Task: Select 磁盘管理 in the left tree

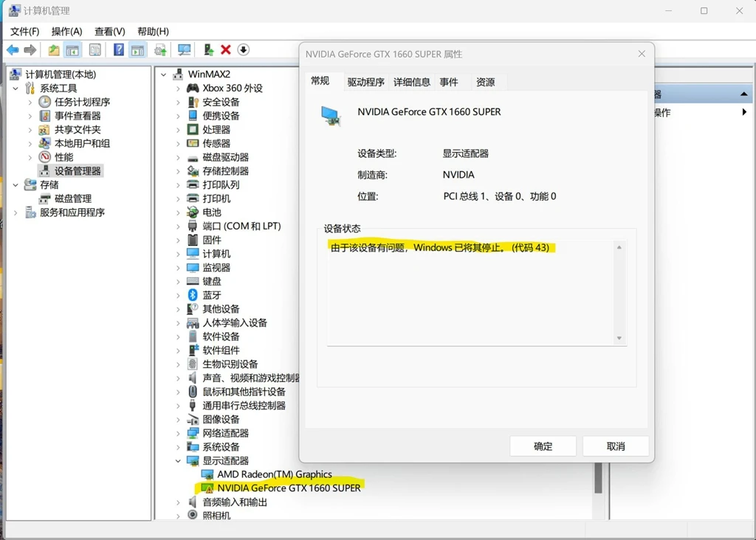Action: 73,198
